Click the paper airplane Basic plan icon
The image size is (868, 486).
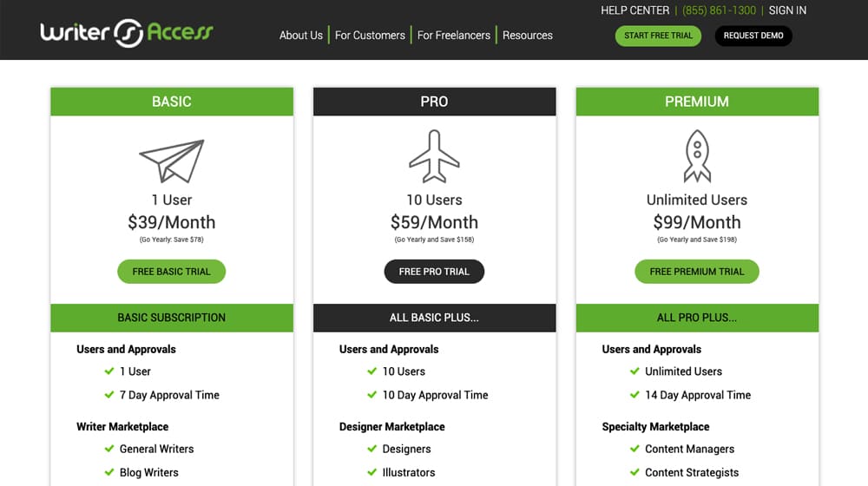(171, 161)
